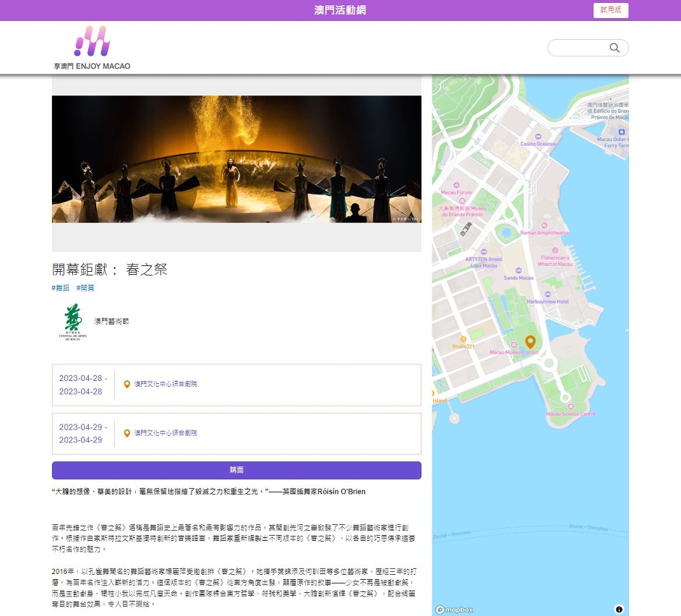Click the Mapbox logo on map
The image size is (681, 616).
point(455,609)
